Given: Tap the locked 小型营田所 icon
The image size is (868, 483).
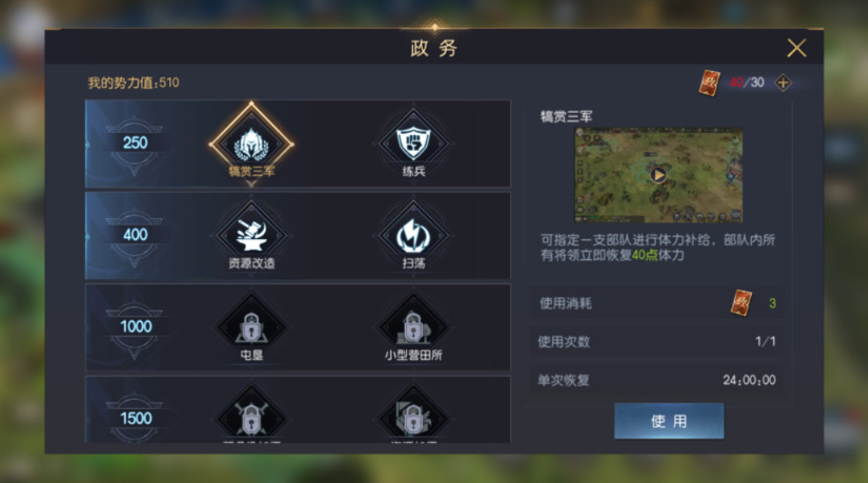Looking at the screenshot, I should point(413,327).
